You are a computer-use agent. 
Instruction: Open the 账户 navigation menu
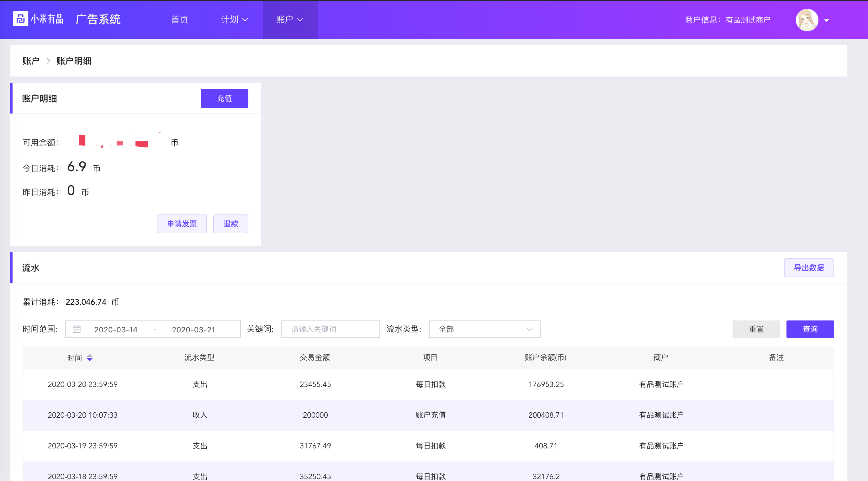pos(290,19)
